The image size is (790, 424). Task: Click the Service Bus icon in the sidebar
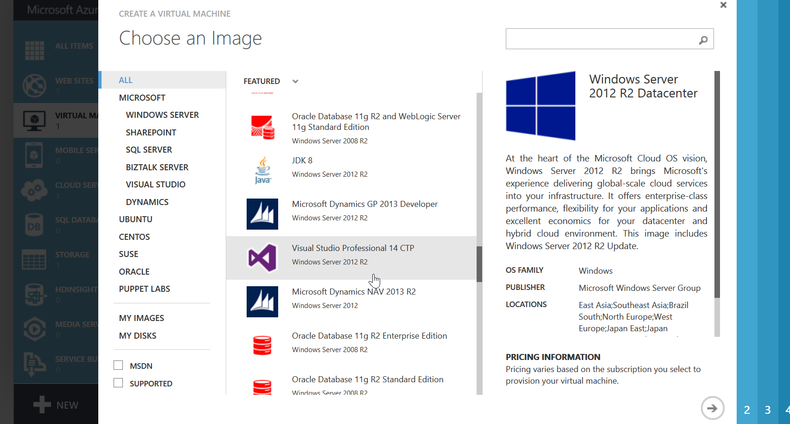(x=34, y=364)
